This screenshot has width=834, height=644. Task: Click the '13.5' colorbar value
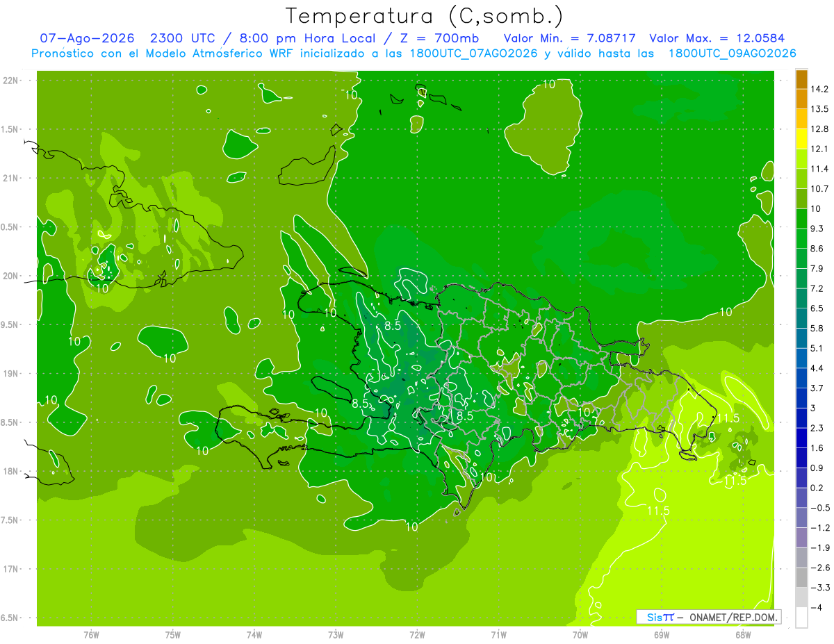819,109
